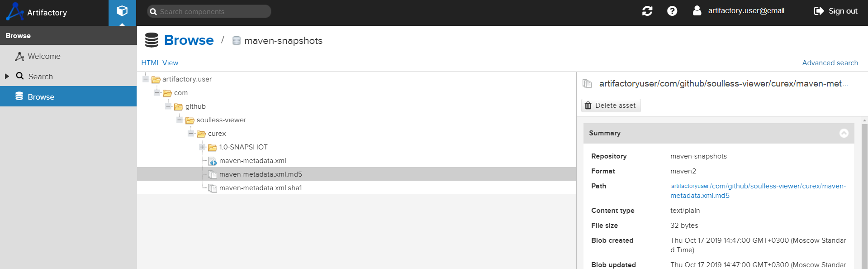Expand the 1.0-SNAPSHOT folder

202,147
